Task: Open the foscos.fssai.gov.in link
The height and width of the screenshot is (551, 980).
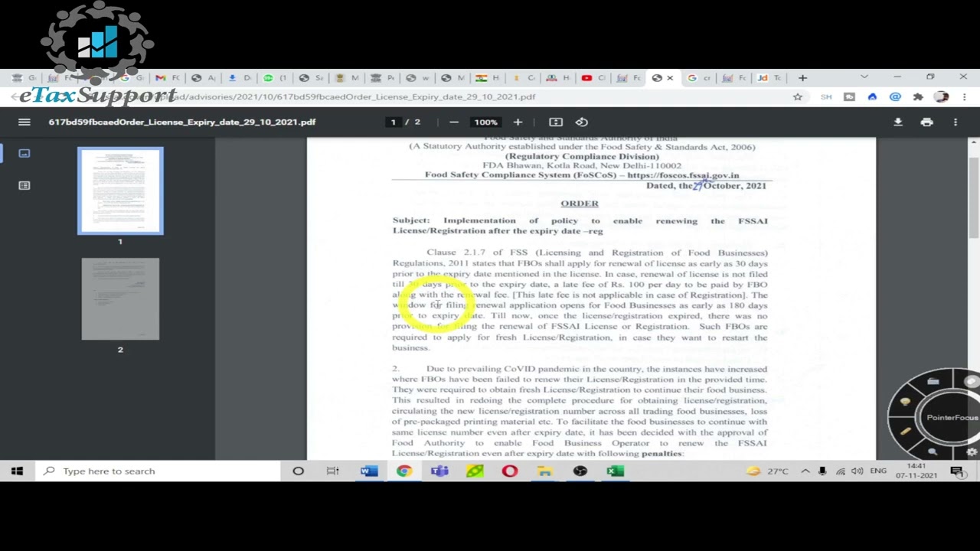Action: pyautogui.click(x=683, y=174)
